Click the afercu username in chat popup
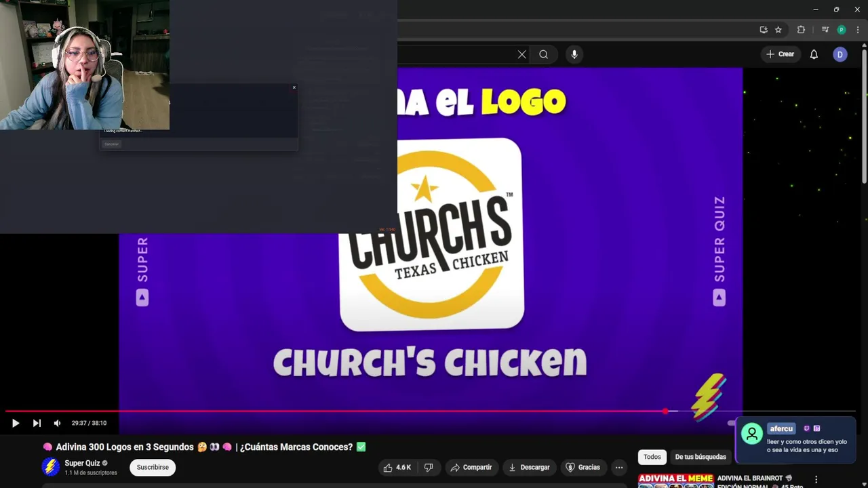This screenshot has height=488, width=868. [781, 428]
